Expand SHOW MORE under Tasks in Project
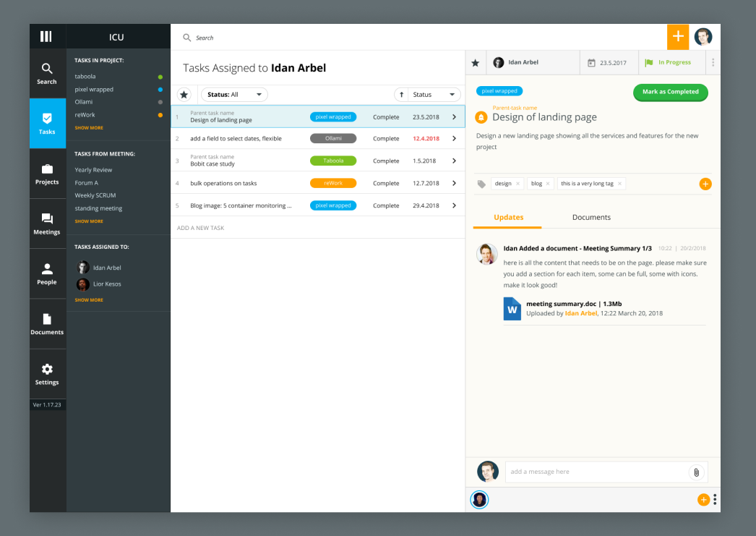756x536 pixels. [89, 127]
